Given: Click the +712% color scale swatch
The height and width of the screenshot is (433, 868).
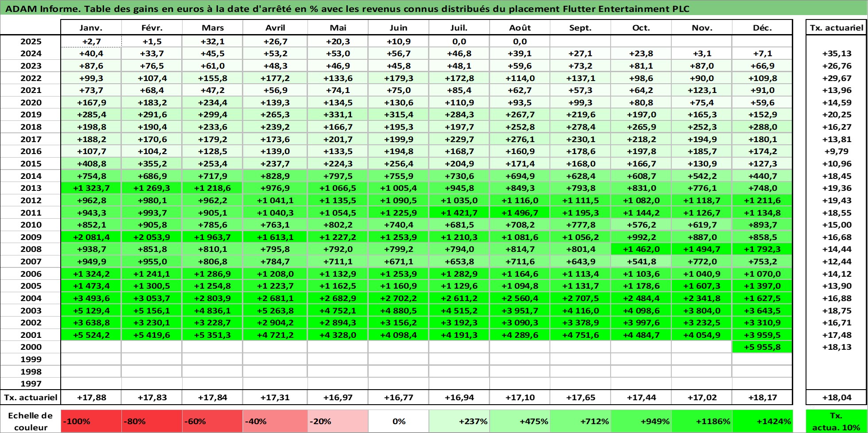Looking at the screenshot, I should click(x=580, y=421).
